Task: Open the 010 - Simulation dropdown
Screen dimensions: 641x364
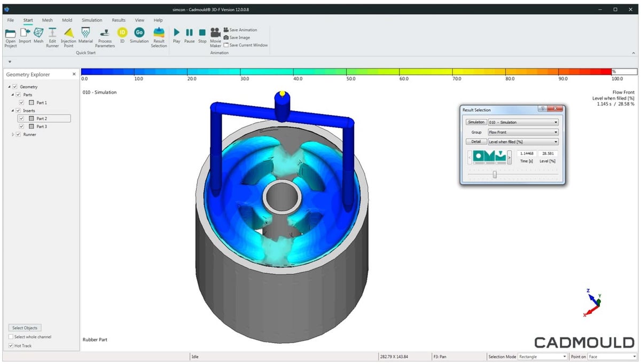Action: [523, 122]
